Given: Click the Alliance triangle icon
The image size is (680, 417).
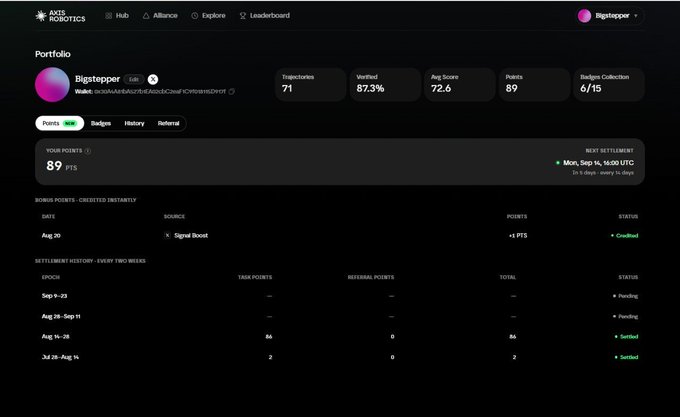Looking at the screenshot, I should (x=146, y=16).
